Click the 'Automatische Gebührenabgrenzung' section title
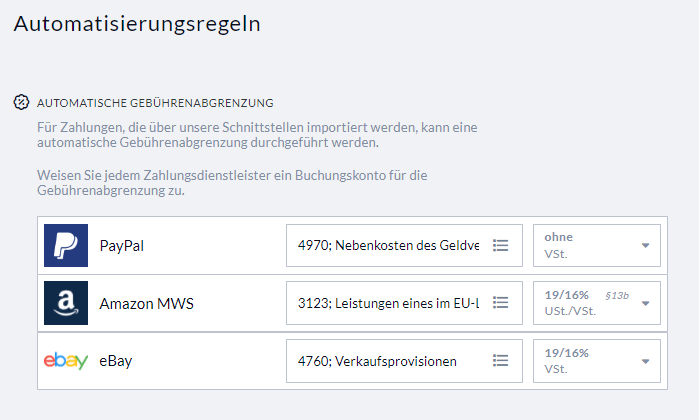 pos(155,103)
